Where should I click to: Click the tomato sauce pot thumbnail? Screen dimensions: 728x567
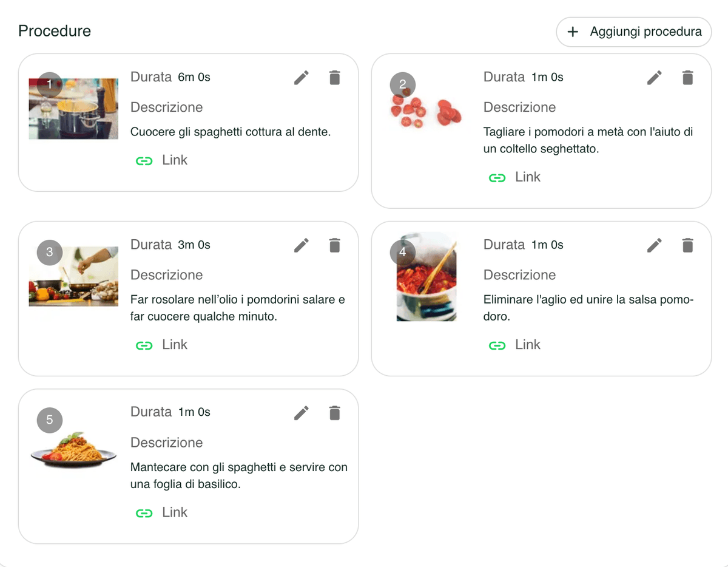(426, 277)
